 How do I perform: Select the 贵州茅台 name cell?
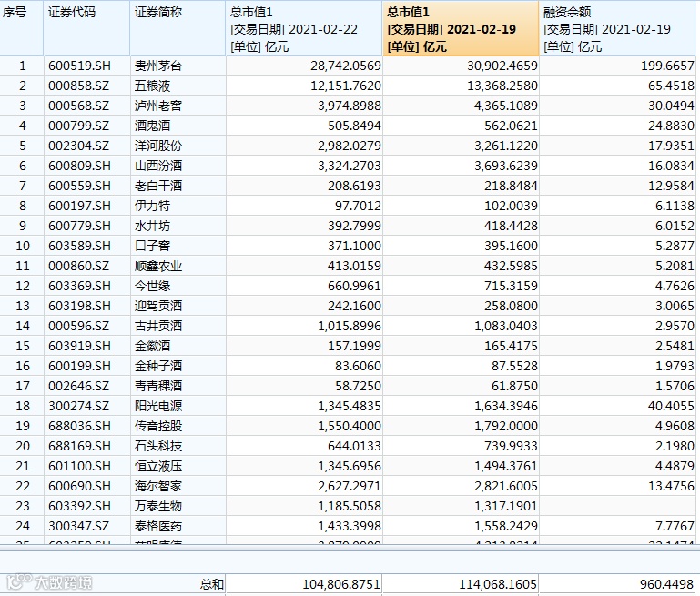pos(158,66)
